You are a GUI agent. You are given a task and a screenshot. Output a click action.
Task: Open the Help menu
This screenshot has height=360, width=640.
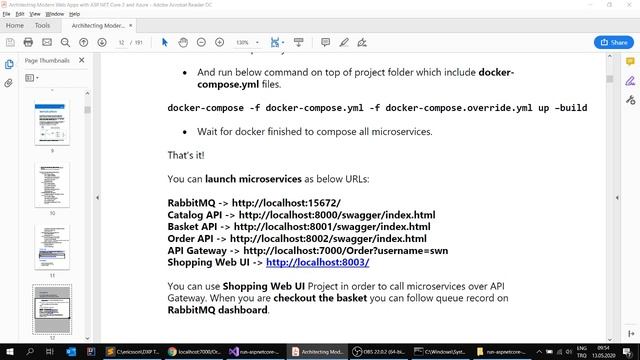click(74, 14)
